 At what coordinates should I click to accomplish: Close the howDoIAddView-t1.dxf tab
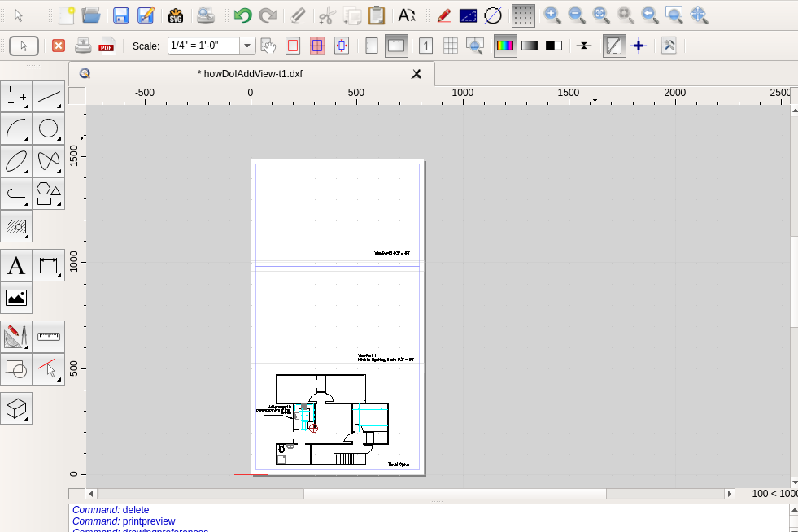[416, 74]
